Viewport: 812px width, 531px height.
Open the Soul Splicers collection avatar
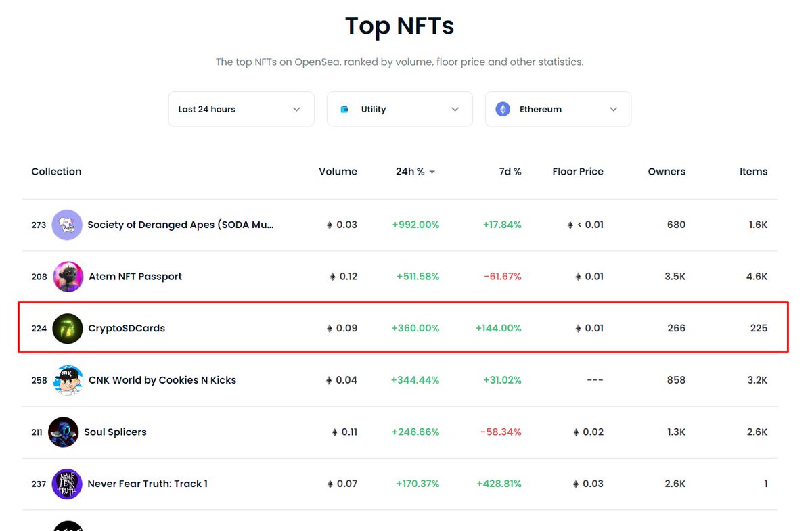tap(64, 432)
